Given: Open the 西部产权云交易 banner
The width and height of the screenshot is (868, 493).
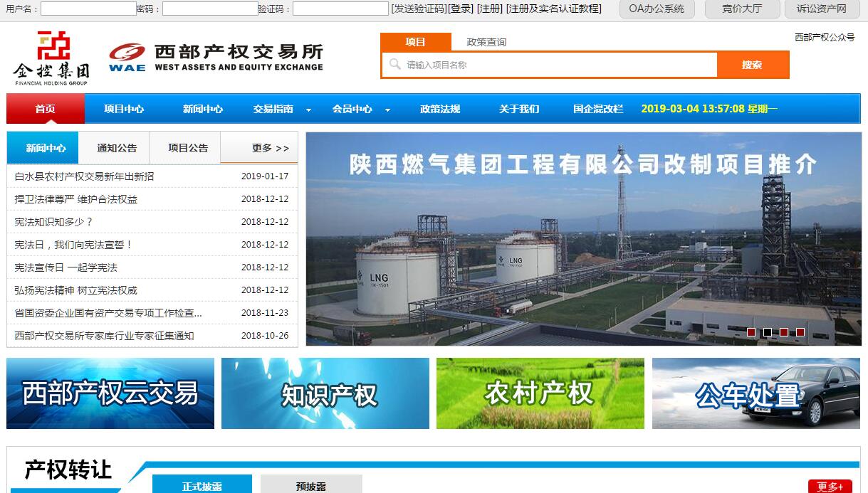Looking at the screenshot, I should pyautogui.click(x=110, y=393).
